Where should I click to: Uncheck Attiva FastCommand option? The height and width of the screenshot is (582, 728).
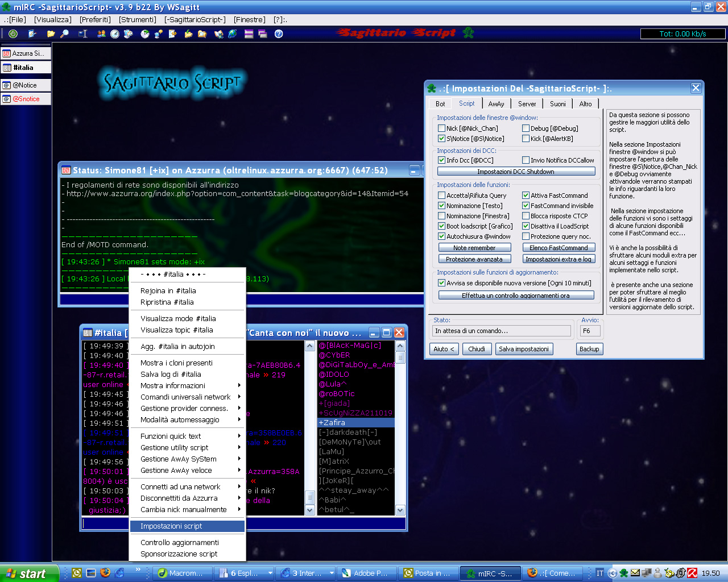[526, 196]
